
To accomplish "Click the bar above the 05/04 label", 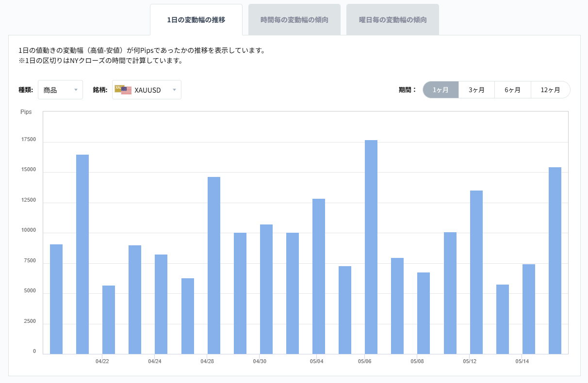I will pyautogui.click(x=319, y=276).
